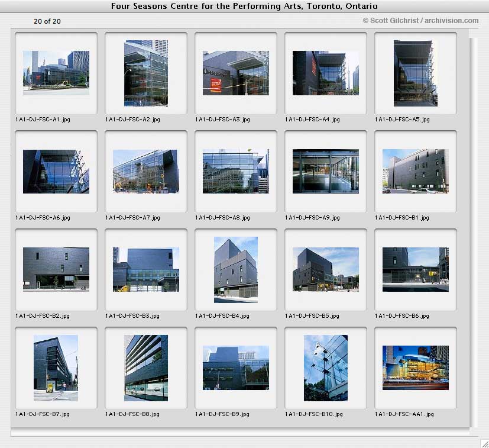Click the filename text 1A1-DJ-FSC-A4.jpg
This screenshot has width=489, height=448.
point(312,120)
